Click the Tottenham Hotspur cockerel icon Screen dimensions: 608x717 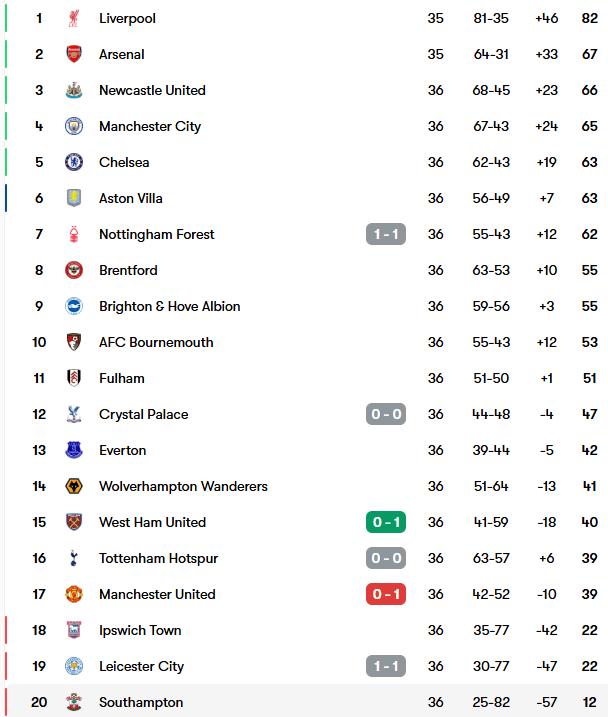[x=74, y=558]
